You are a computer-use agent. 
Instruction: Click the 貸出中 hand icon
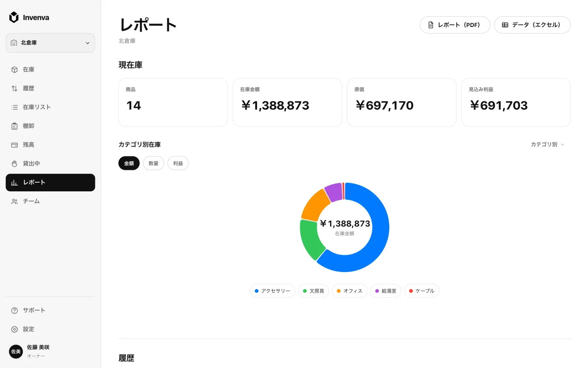(x=14, y=164)
